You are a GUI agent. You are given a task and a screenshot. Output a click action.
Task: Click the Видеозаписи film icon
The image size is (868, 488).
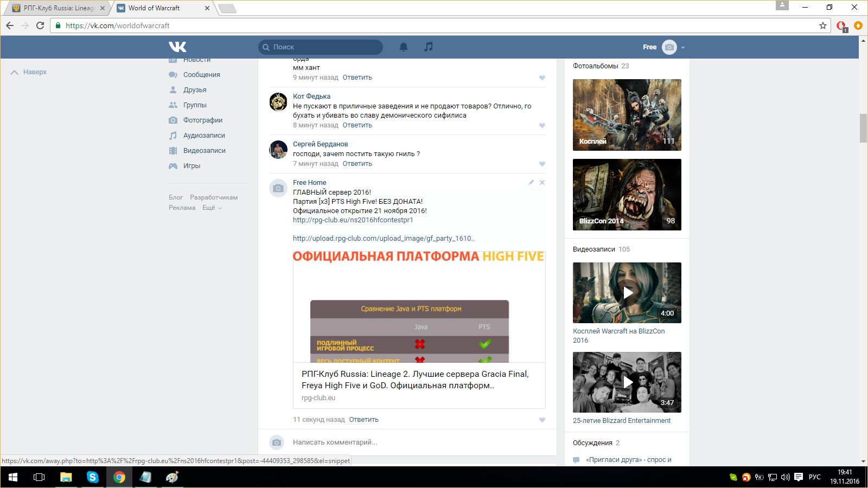tap(173, 151)
